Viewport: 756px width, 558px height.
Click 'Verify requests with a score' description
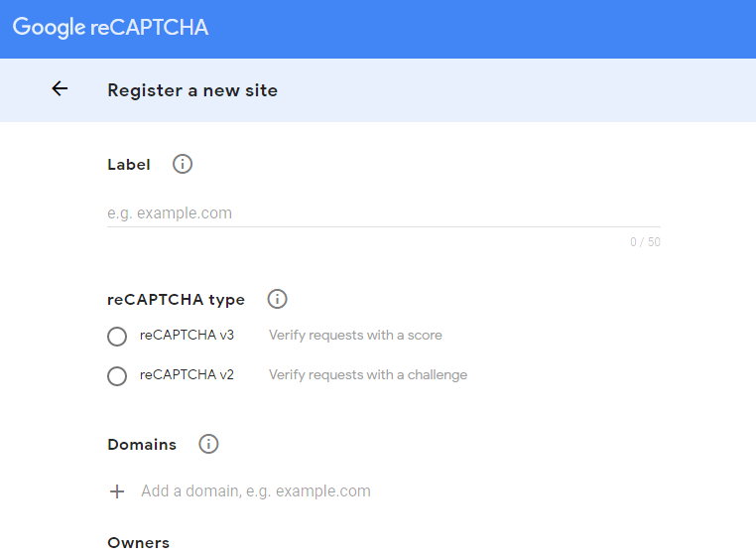[x=355, y=336]
